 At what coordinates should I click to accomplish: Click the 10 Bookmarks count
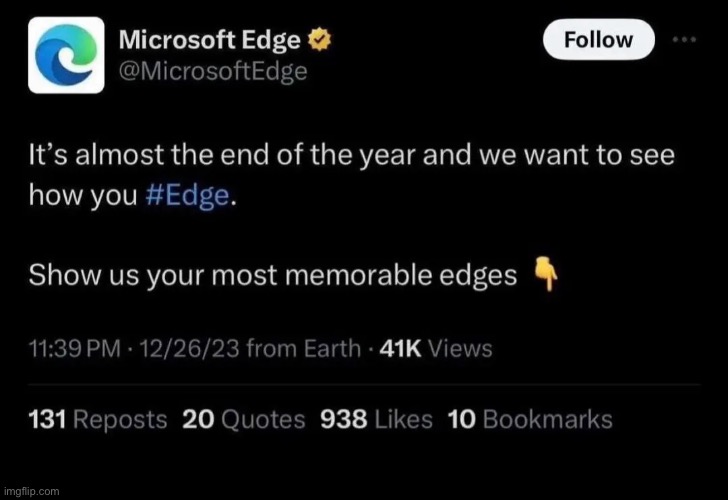529,420
